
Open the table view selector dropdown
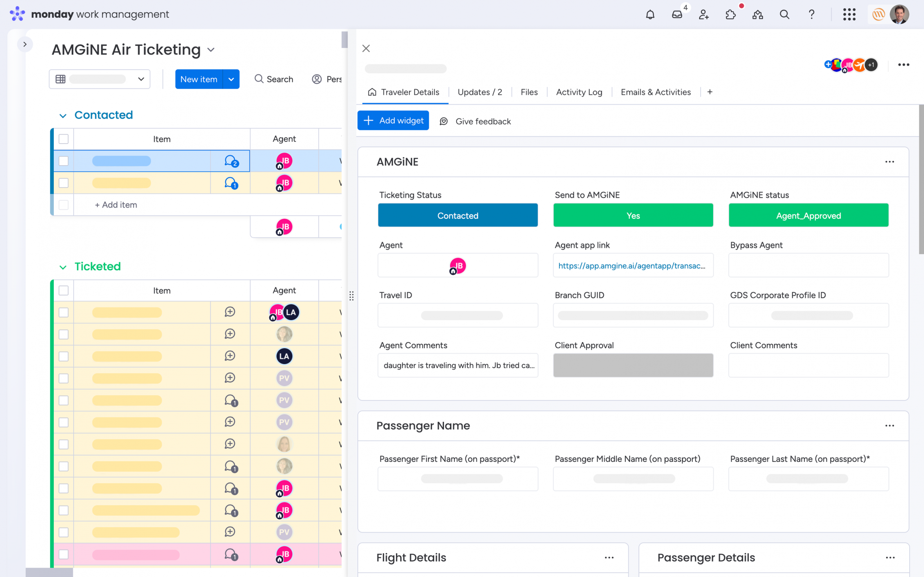coord(100,79)
